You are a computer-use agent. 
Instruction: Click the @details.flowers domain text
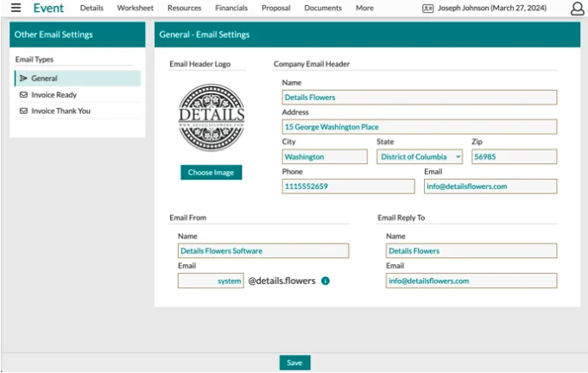[281, 281]
